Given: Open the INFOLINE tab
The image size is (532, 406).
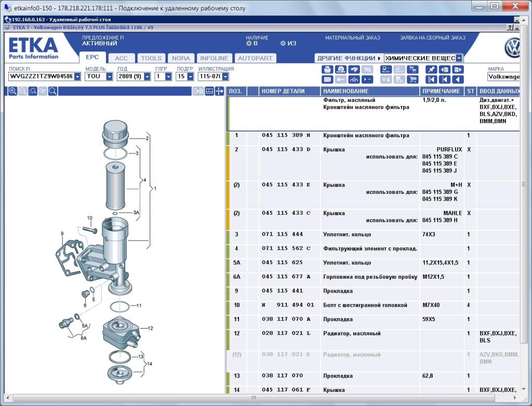Looking at the screenshot, I should point(214,58).
